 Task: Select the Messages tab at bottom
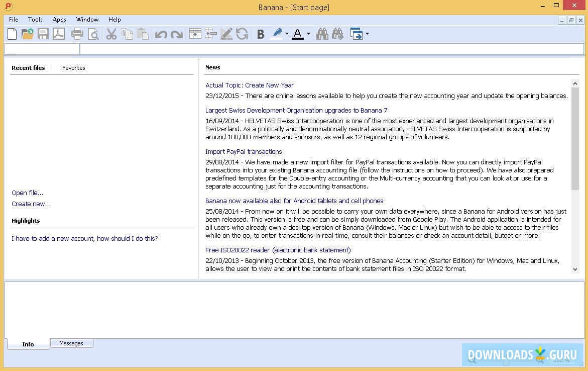pyautogui.click(x=71, y=343)
